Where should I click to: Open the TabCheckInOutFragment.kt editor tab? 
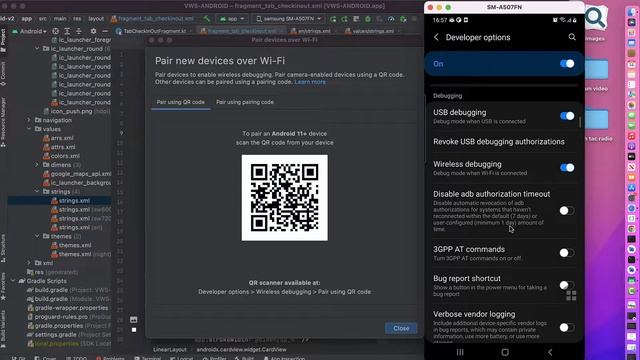coord(154,31)
